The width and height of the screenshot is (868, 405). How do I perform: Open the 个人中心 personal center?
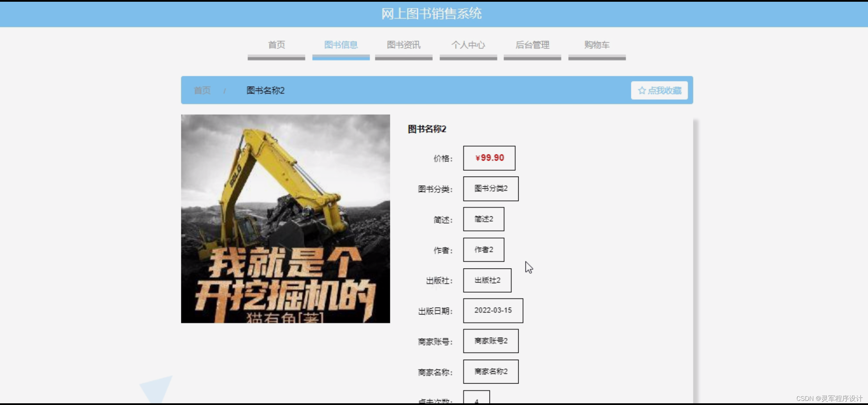pyautogui.click(x=468, y=45)
